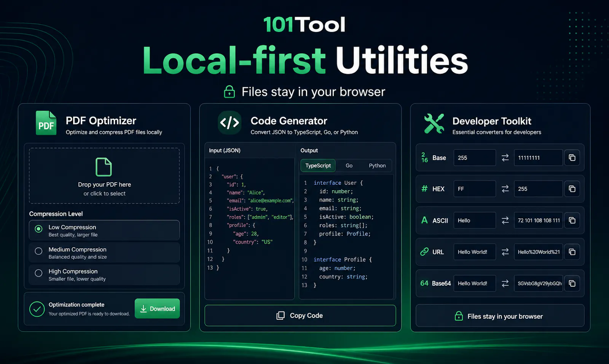
Task: Select the Medium Compression option
Action: click(104, 253)
